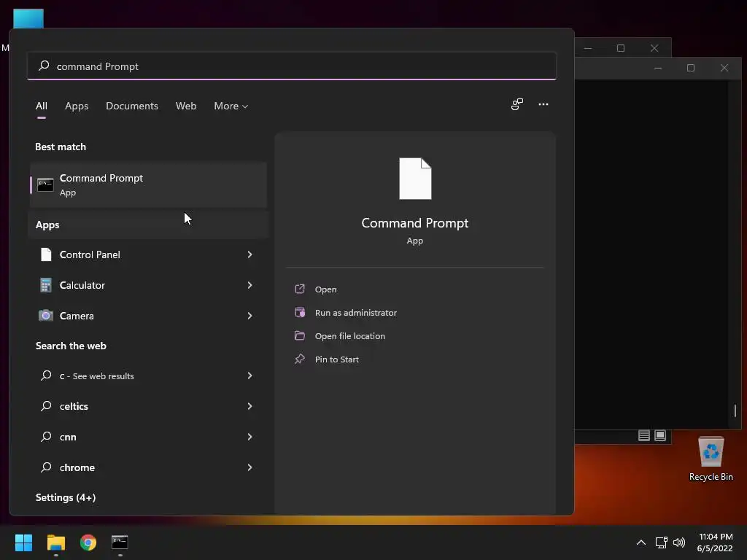Open the More filter dropdown
Screen dimensions: 747x560
pos(231,106)
